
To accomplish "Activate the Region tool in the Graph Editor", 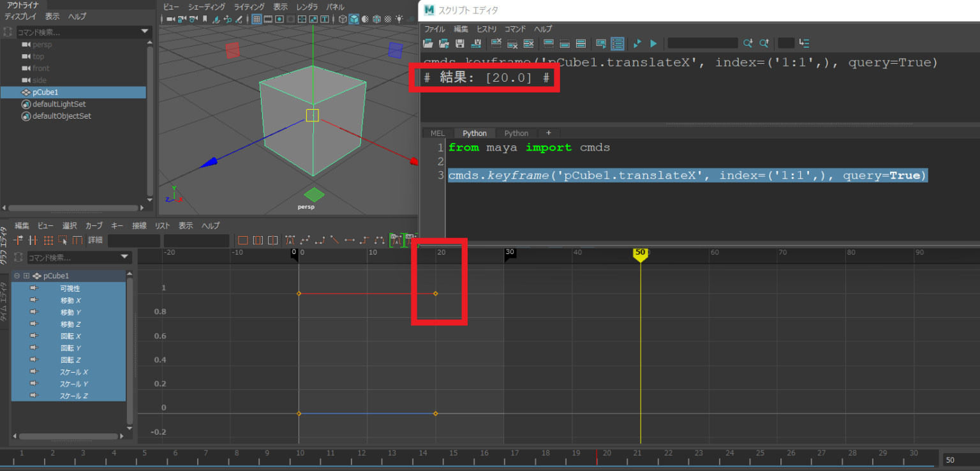I will [62, 240].
